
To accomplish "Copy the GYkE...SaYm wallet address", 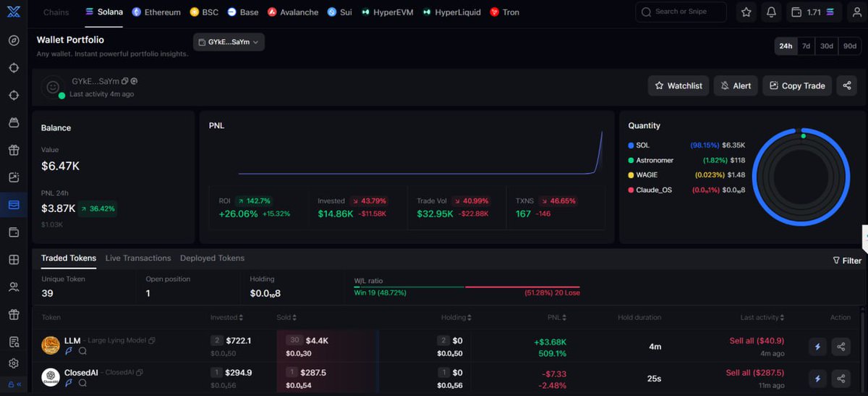I will (x=125, y=82).
